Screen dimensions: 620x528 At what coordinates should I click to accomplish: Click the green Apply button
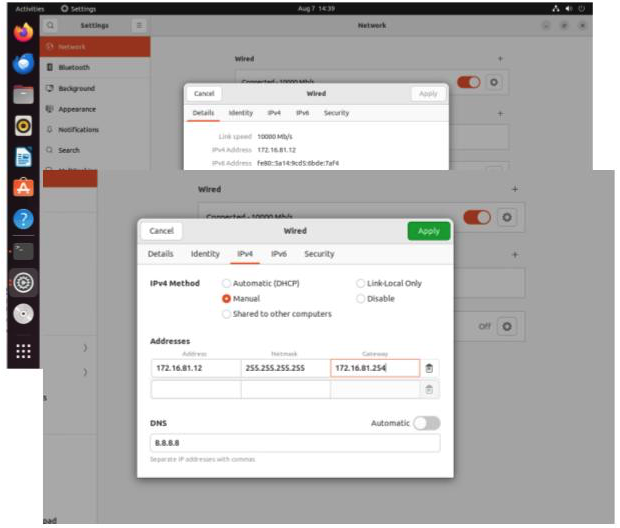click(429, 231)
